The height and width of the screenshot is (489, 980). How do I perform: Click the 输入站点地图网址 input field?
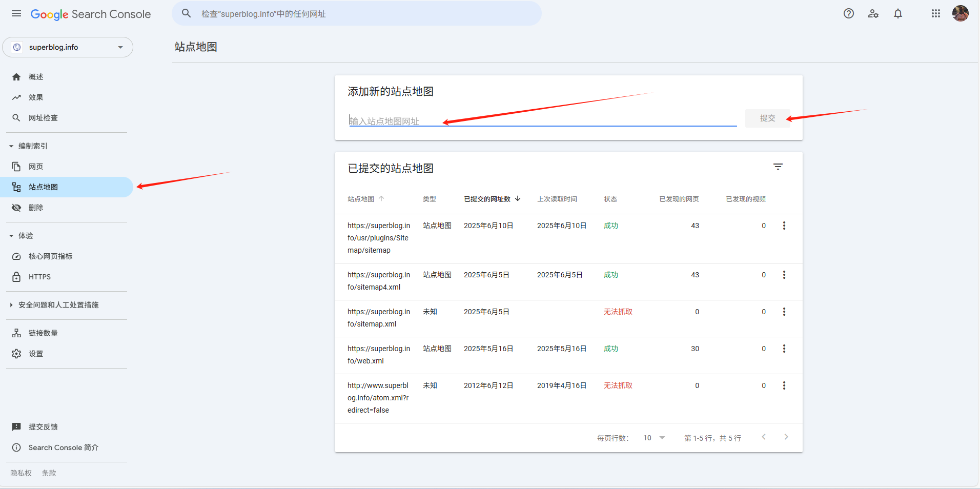tap(543, 120)
